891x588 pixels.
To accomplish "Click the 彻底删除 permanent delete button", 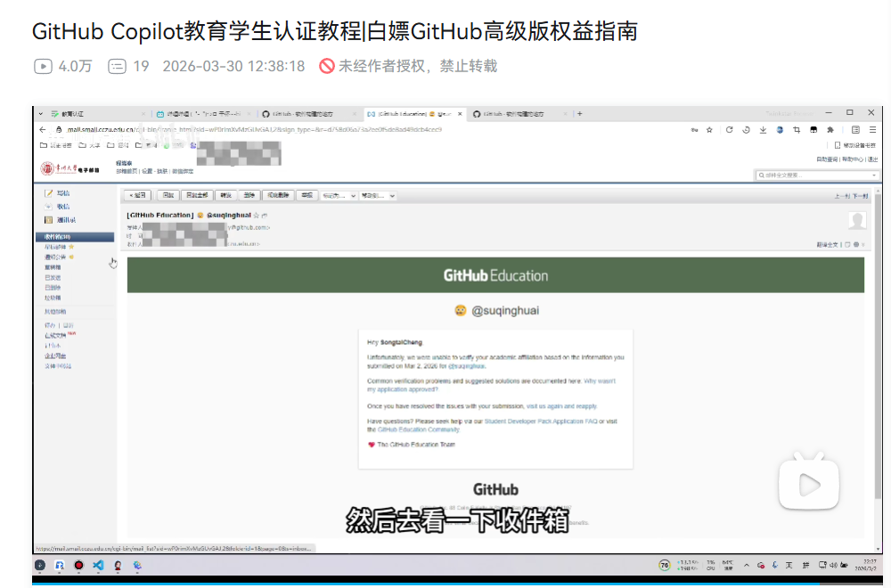I will [x=278, y=195].
